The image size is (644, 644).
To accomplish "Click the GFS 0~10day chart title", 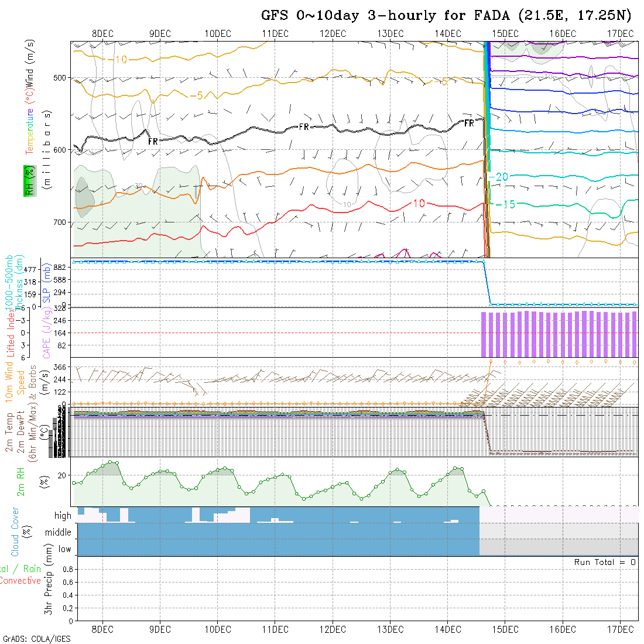I will pyautogui.click(x=447, y=16).
